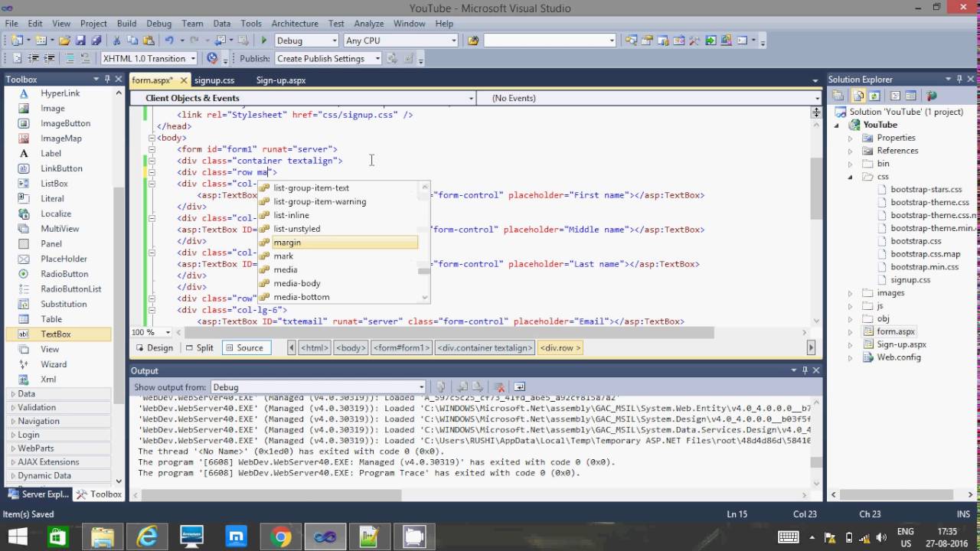The image size is (980, 551).
Task: Switch to the signup.css tab
Action: (214, 80)
